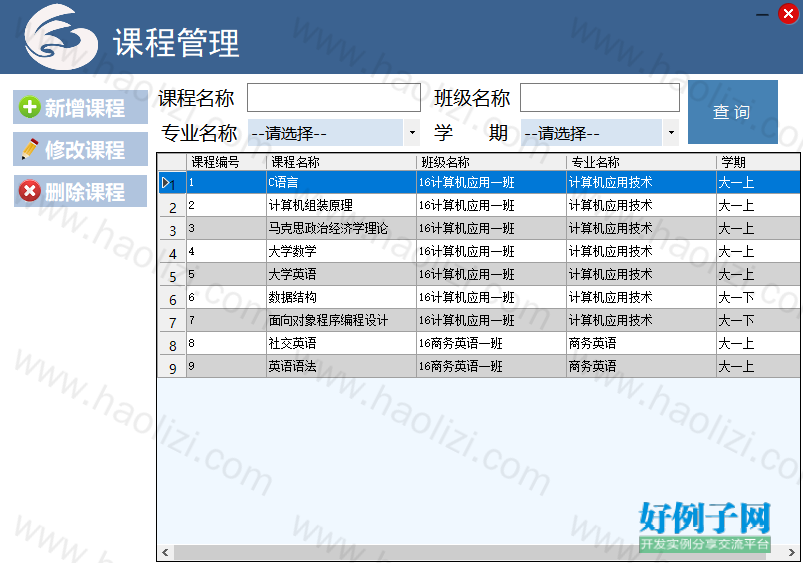This screenshot has width=803, height=563.
Task: Click 商务英语 major in 英语语法 row
Action: pos(641,366)
